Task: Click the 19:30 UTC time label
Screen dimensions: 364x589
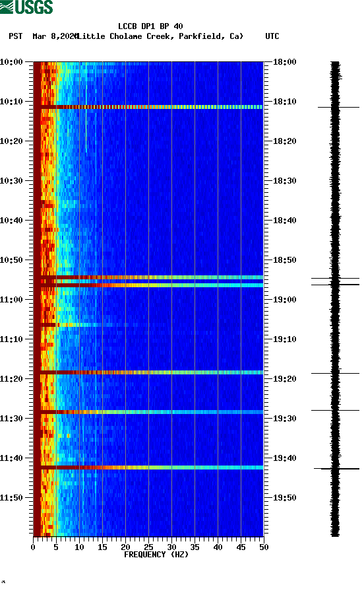Action: click(x=285, y=419)
